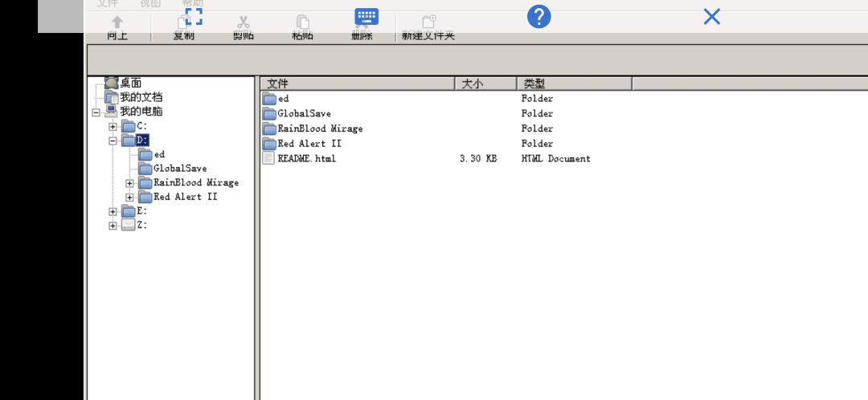Expand the Red Alert II tree node
This screenshot has height=400, width=868.
[x=129, y=198]
